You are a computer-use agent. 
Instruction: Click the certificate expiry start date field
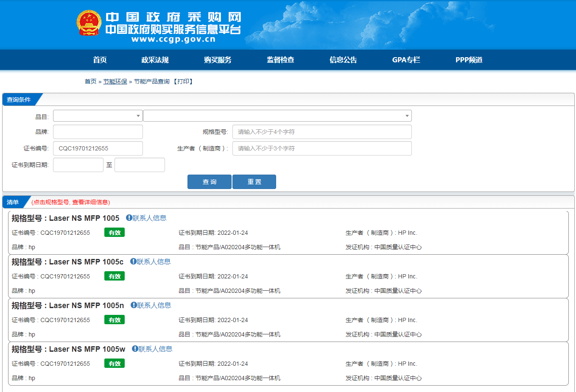(x=78, y=165)
